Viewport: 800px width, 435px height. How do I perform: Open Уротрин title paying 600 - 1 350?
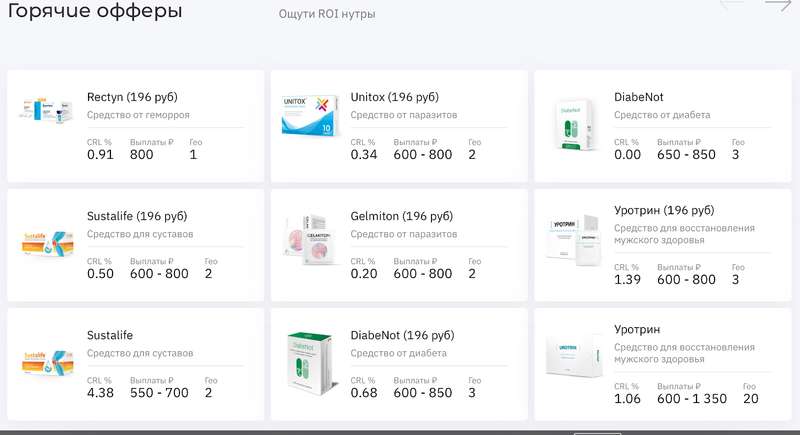[637, 329]
